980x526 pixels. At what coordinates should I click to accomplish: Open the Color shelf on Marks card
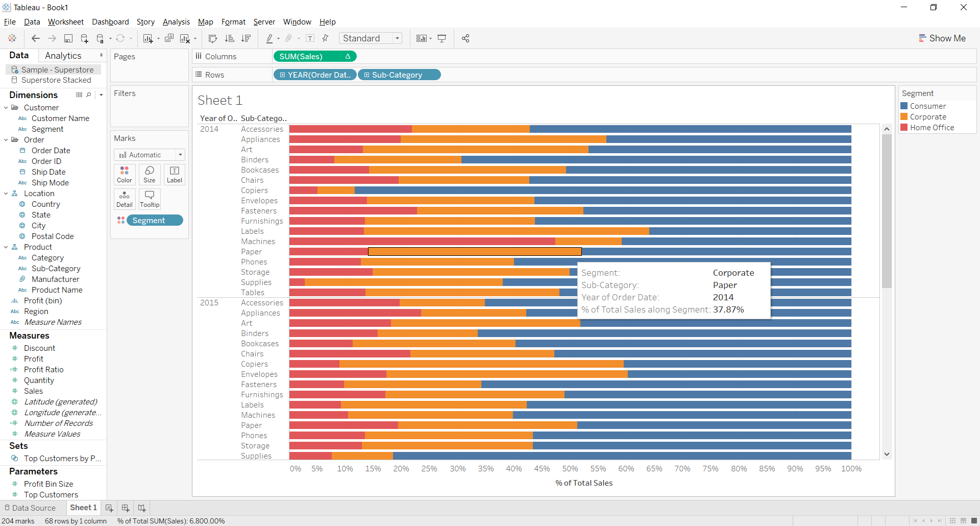[124, 174]
